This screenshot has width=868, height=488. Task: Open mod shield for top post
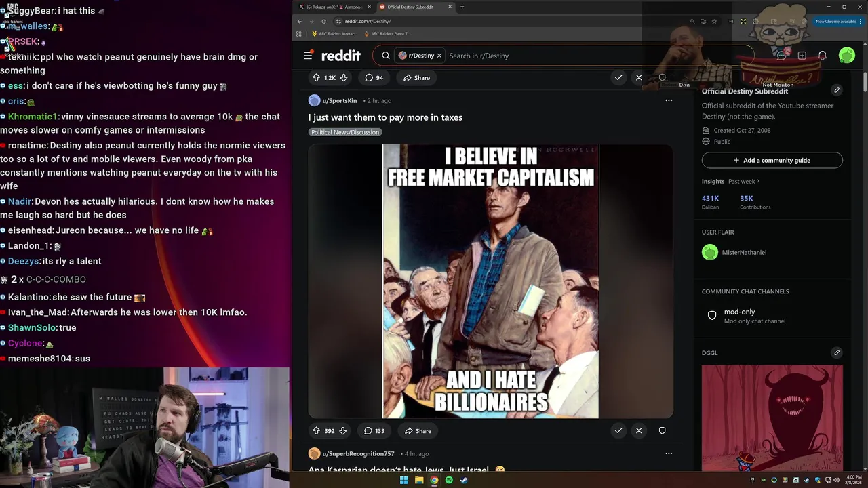point(663,77)
